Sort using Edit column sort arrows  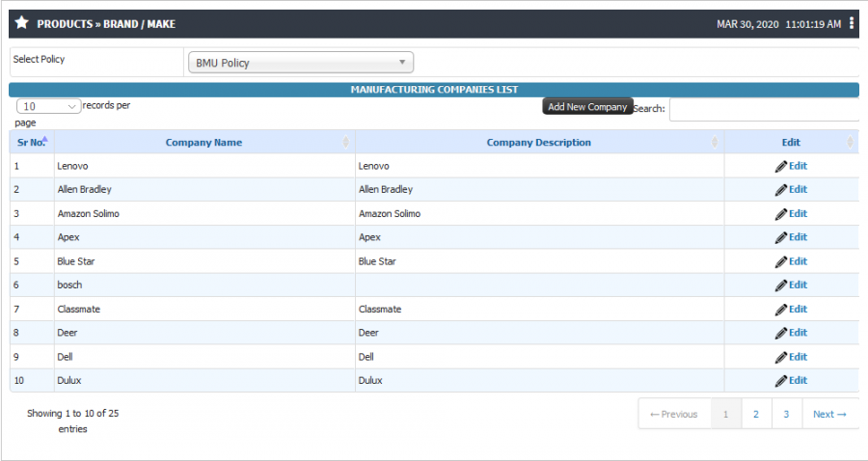(x=851, y=142)
